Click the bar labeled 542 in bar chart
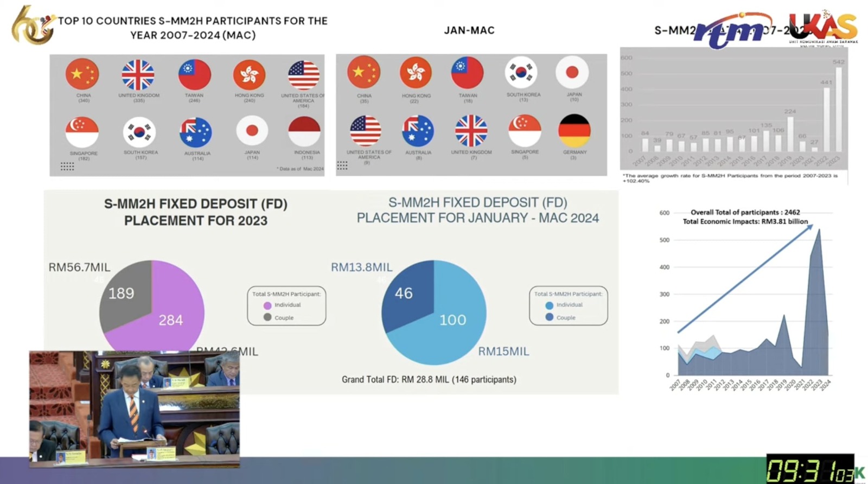The width and height of the screenshot is (868, 484). (x=839, y=109)
